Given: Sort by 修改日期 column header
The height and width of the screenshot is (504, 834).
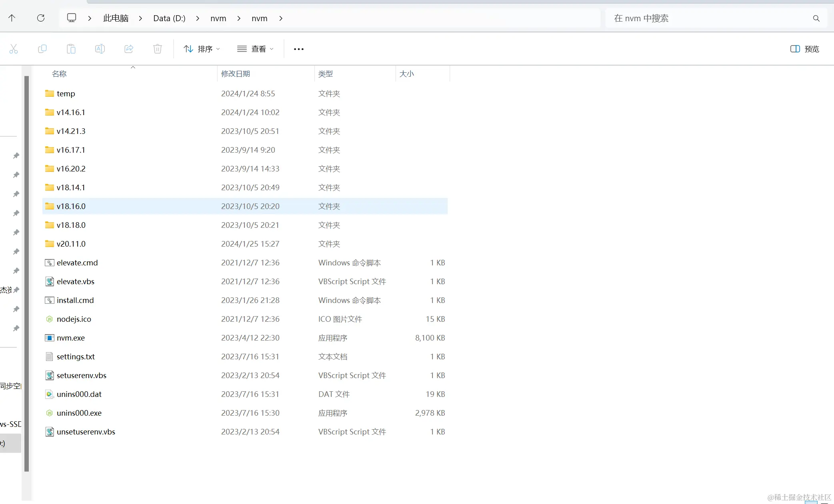Looking at the screenshot, I should [x=236, y=74].
